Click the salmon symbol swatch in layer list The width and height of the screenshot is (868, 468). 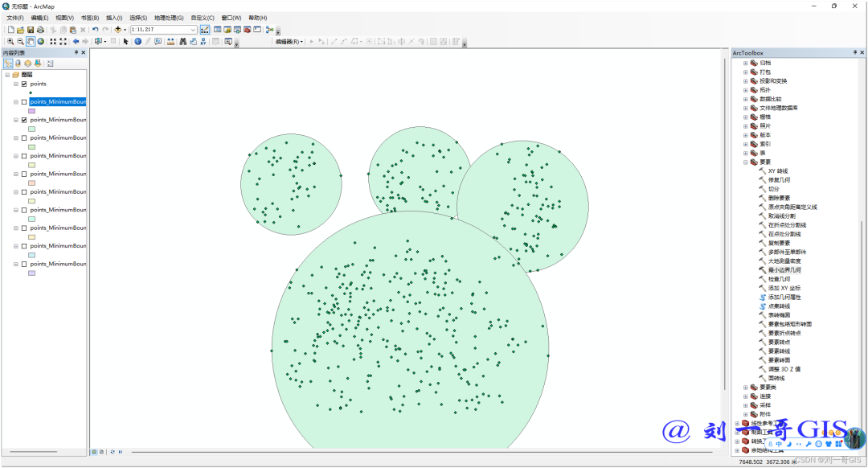click(31, 183)
